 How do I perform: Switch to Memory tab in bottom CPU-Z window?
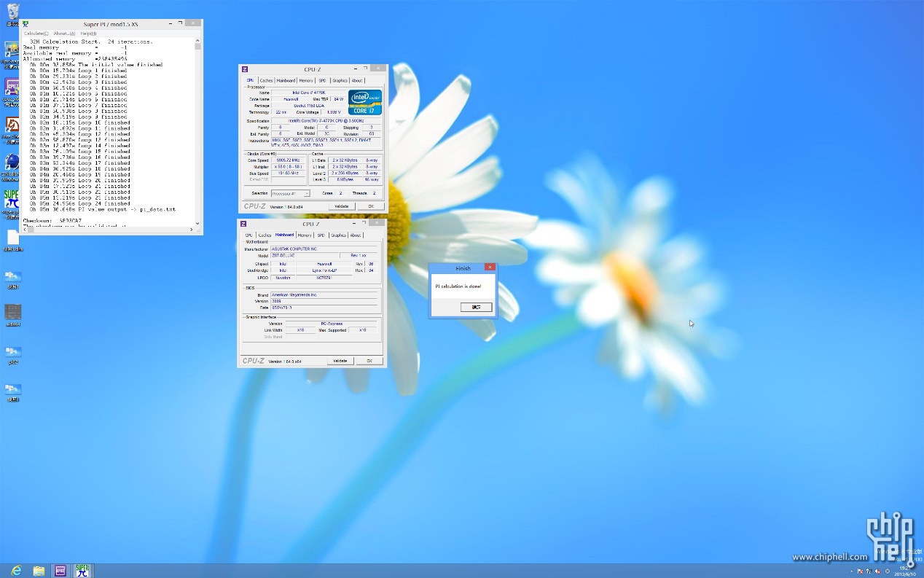tap(304, 235)
